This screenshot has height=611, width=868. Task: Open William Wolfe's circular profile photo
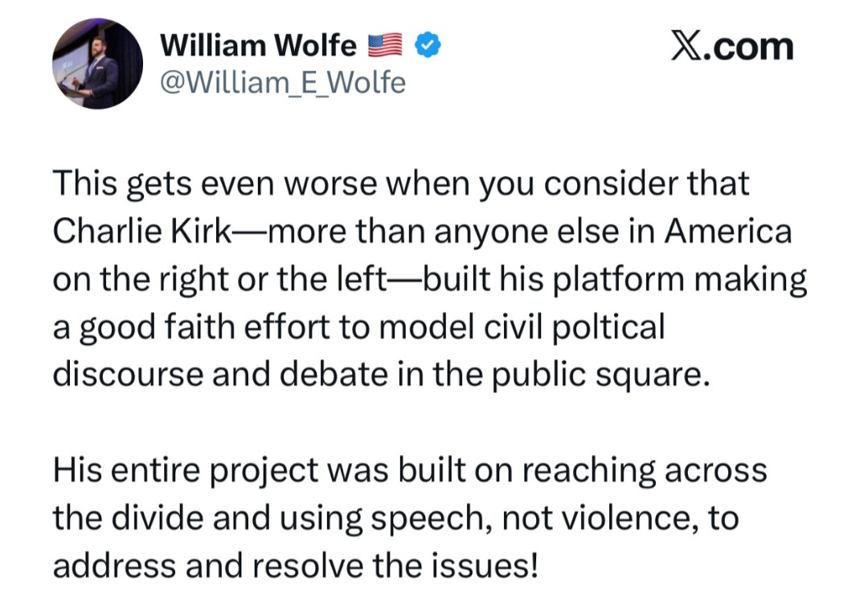pos(97,64)
